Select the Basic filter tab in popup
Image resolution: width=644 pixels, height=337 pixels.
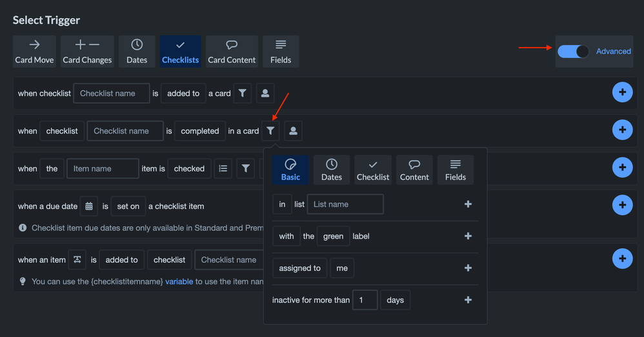[290, 169]
